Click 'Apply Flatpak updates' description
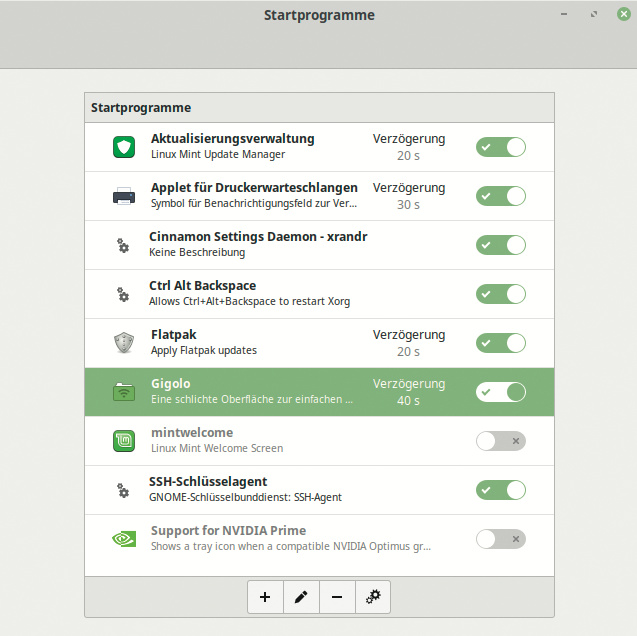637x636 pixels. [x=204, y=350]
